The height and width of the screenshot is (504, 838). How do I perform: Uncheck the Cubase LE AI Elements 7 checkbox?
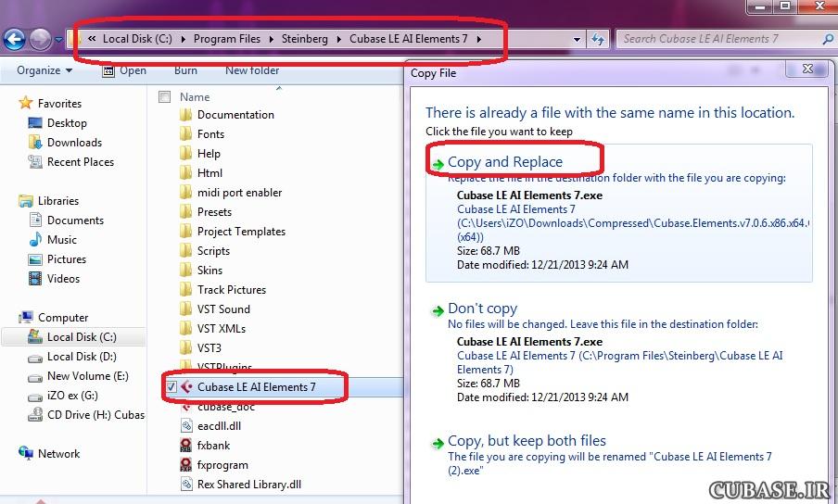171,386
